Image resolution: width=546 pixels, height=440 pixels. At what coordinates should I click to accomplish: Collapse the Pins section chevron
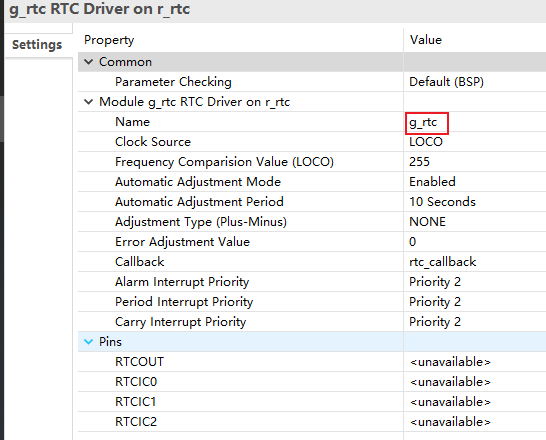(89, 342)
